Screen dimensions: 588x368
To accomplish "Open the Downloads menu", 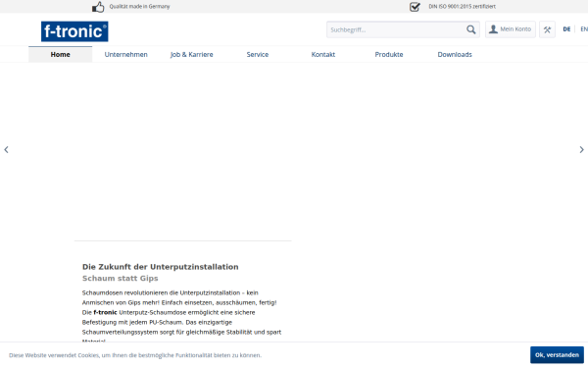I will [x=455, y=54].
